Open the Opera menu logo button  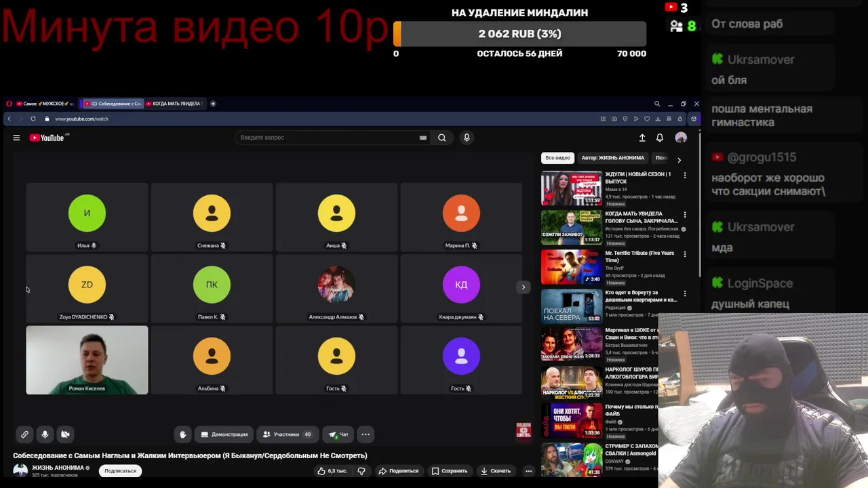click(x=9, y=104)
